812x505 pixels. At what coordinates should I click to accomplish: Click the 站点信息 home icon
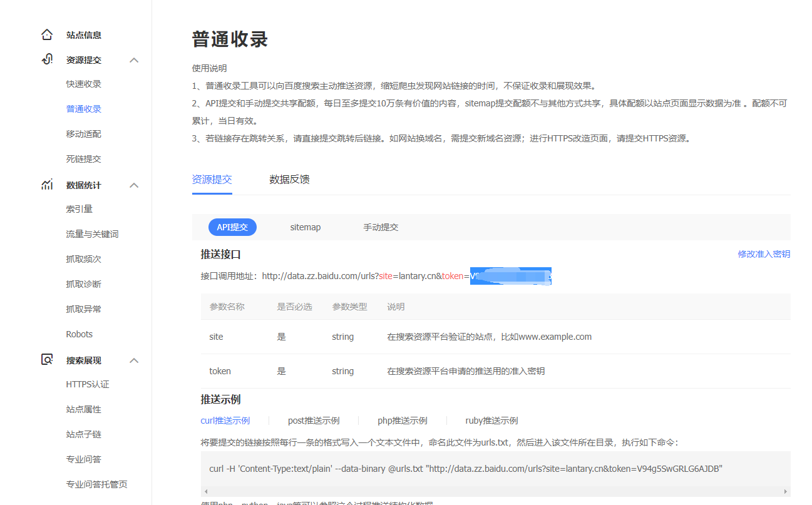[47, 34]
